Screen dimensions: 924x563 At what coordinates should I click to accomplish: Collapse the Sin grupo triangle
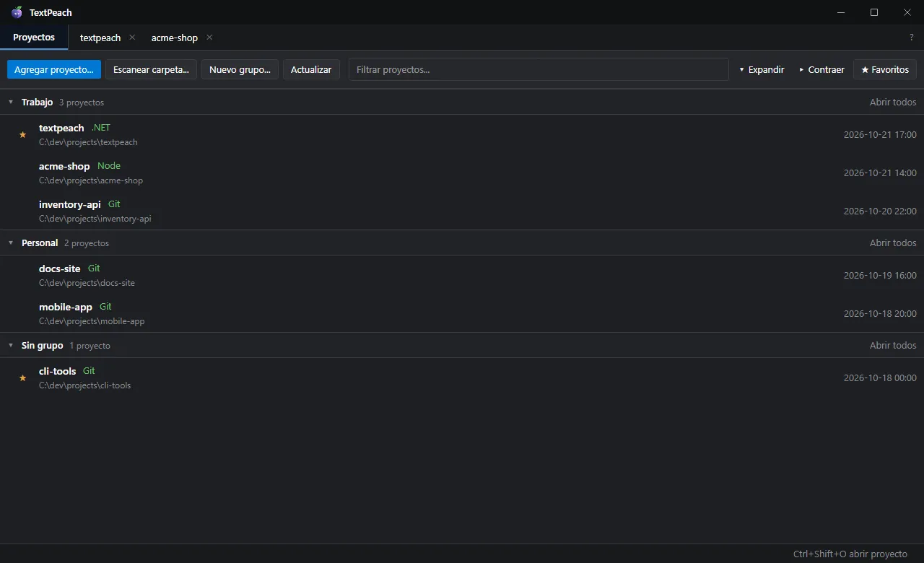point(11,346)
